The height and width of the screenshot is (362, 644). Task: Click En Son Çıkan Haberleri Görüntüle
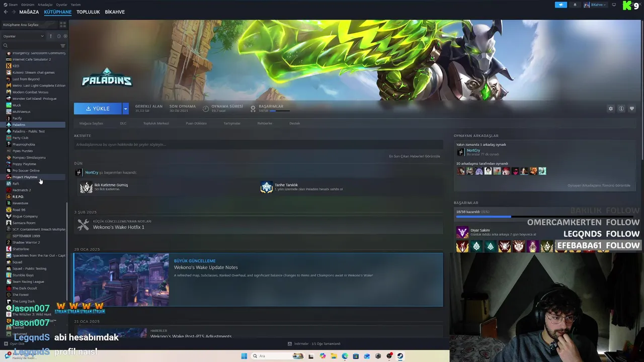pos(415,156)
